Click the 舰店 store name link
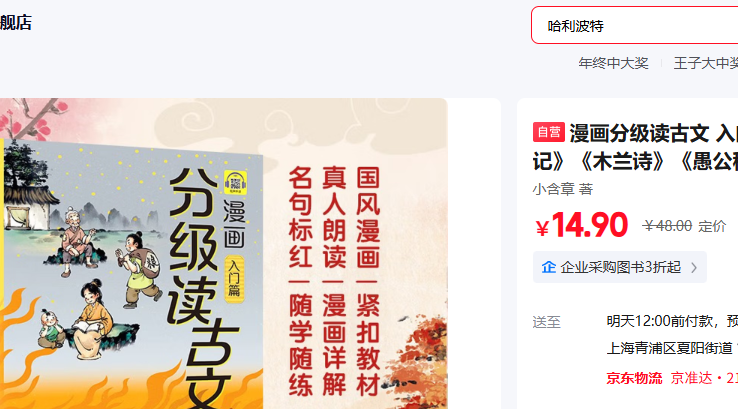738x409 pixels. coord(16,23)
